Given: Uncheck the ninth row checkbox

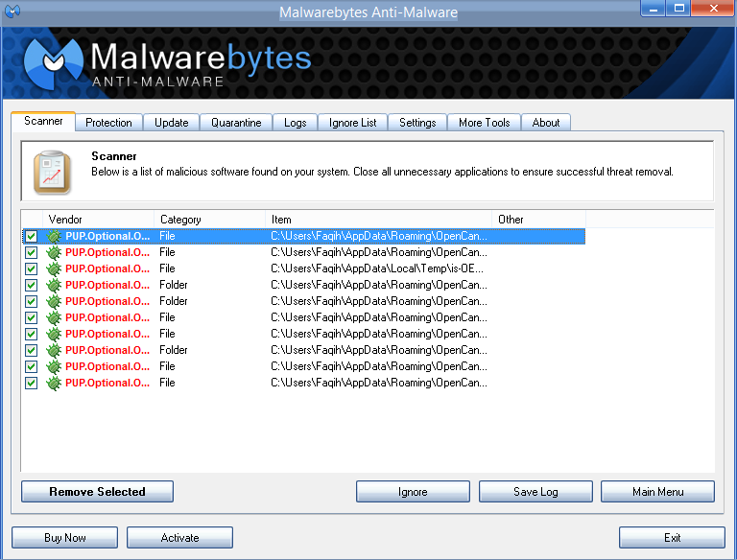Looking at the screenshot, I should tap(31, 366).
